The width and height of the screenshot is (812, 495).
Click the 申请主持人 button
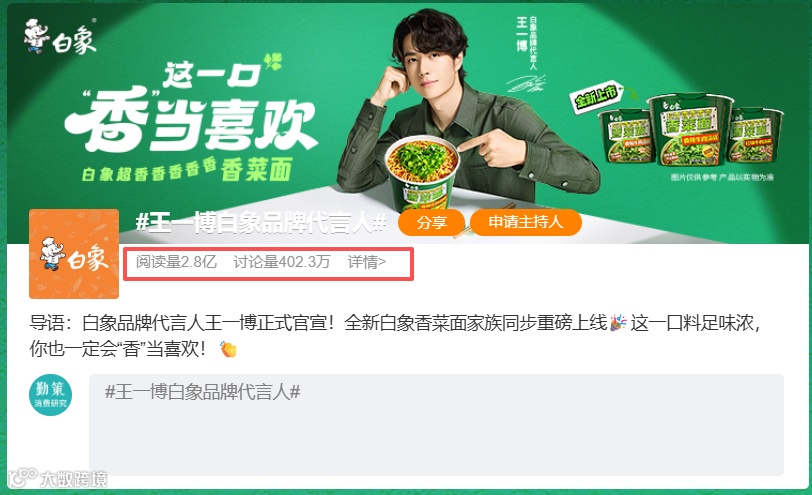point(526,223)
